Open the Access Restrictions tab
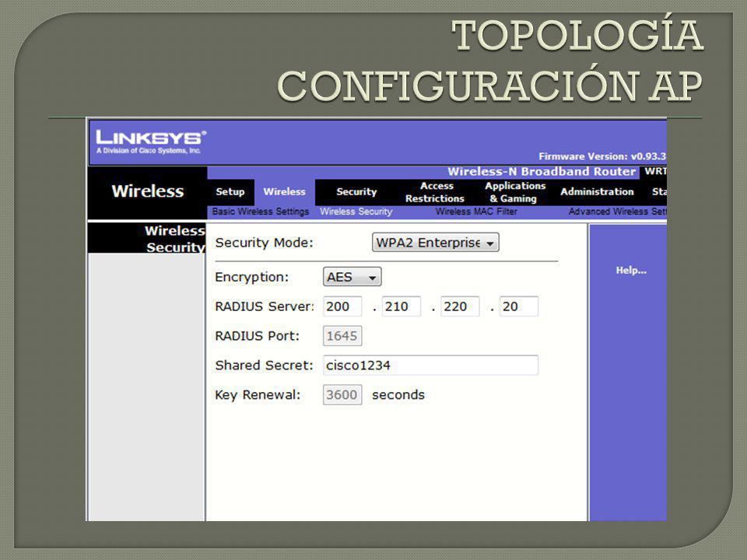This screenshot has height=560, width=747. coord(435,192)
